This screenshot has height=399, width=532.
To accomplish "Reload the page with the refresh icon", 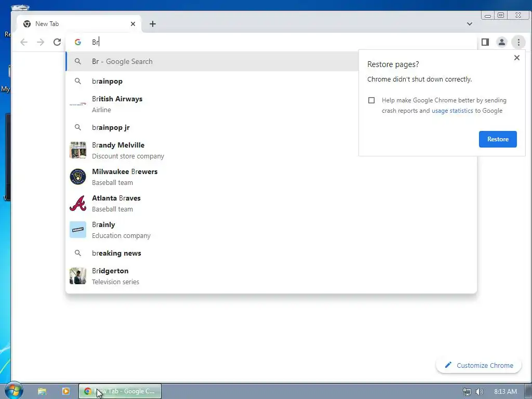I will pos(57,42).
